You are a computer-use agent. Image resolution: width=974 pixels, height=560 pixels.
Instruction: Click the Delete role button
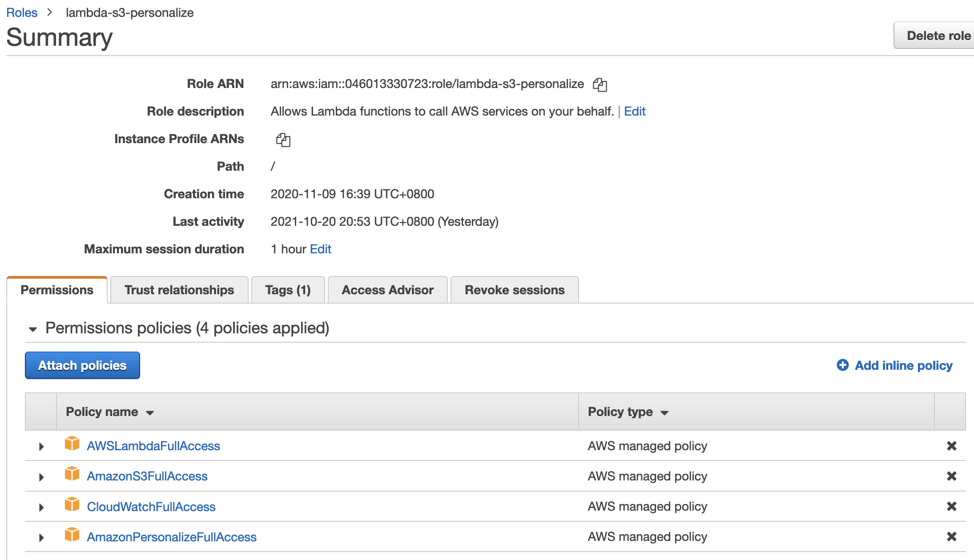(934, 36)
